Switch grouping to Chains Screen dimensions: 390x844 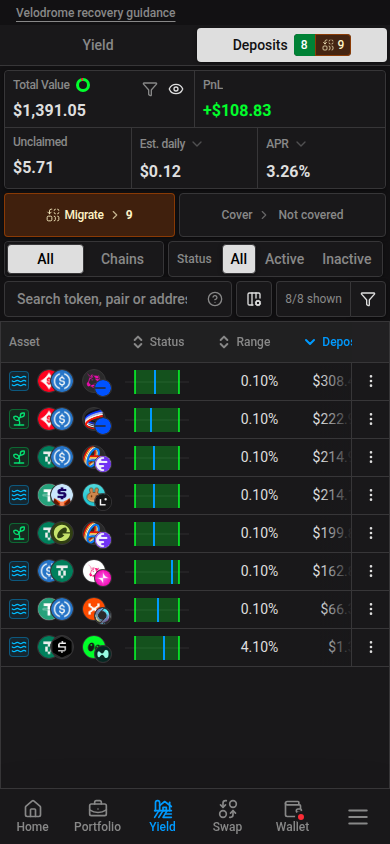click(123, 259)
